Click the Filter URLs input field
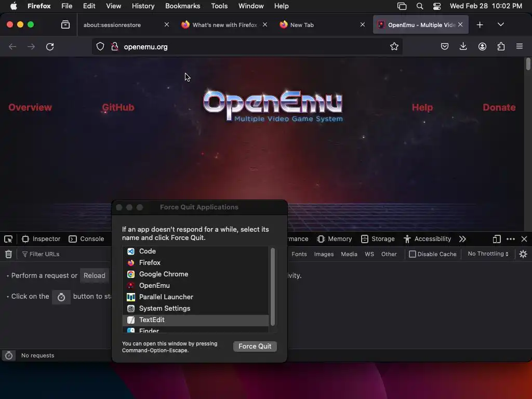 66,254
